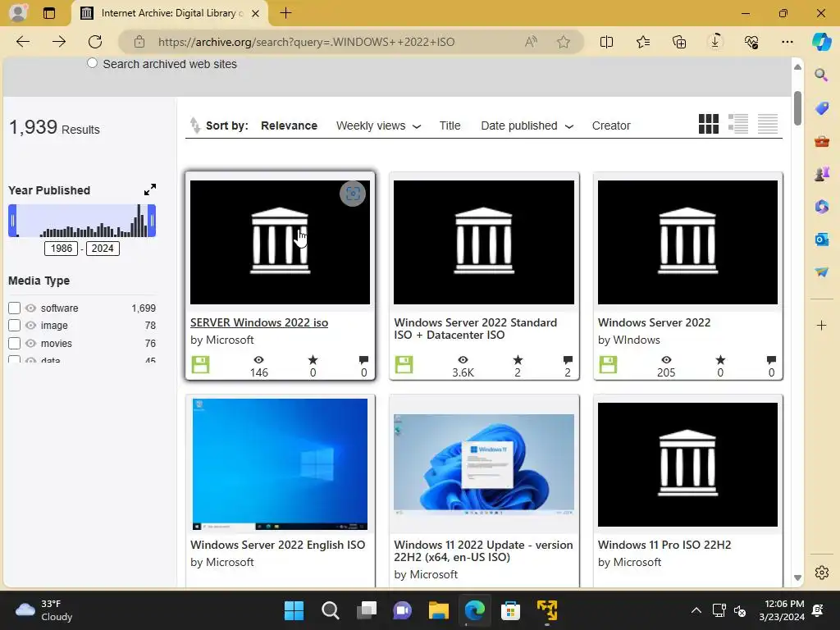The height and width of the screenshot is (630, 840).
Task: Open File Explorer from taskbar
Action: 438,610
